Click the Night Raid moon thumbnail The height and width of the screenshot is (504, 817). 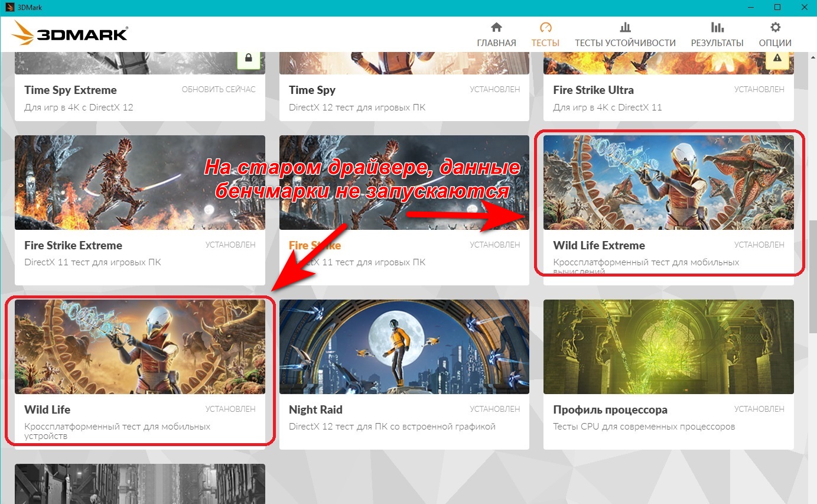[404, 347]
